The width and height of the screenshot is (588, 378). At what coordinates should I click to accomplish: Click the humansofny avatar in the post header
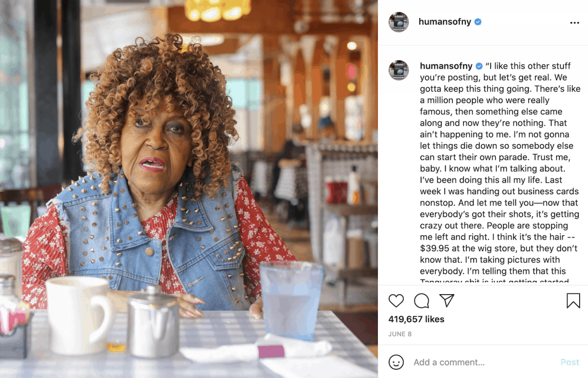(x=398, y=22)
